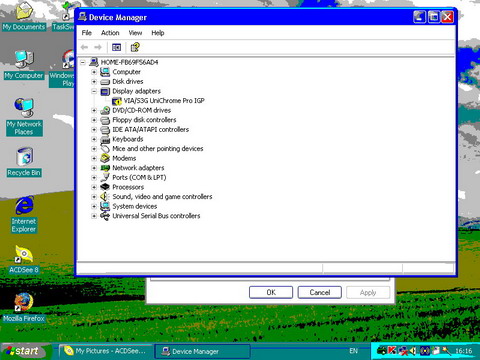The height and width of the screenshot is (360, 480).
Task: Open the File menu
Action: coord(87,33)
